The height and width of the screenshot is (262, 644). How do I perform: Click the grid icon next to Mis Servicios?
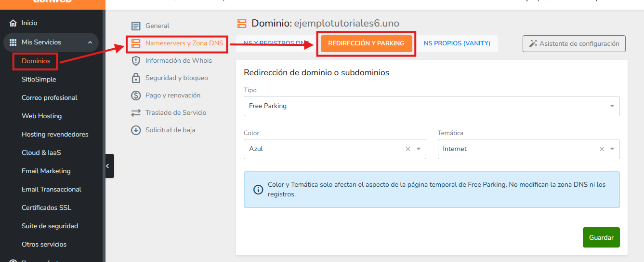click(13, 42)
